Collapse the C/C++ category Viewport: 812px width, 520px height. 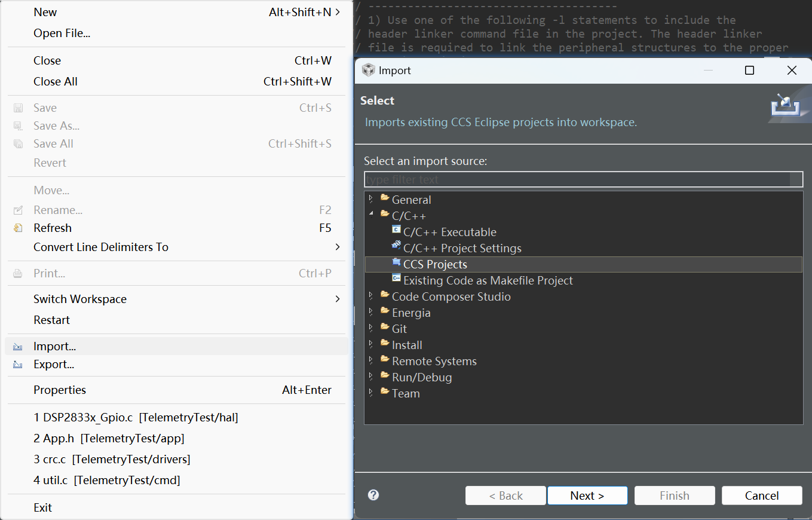tap(371, 215)
